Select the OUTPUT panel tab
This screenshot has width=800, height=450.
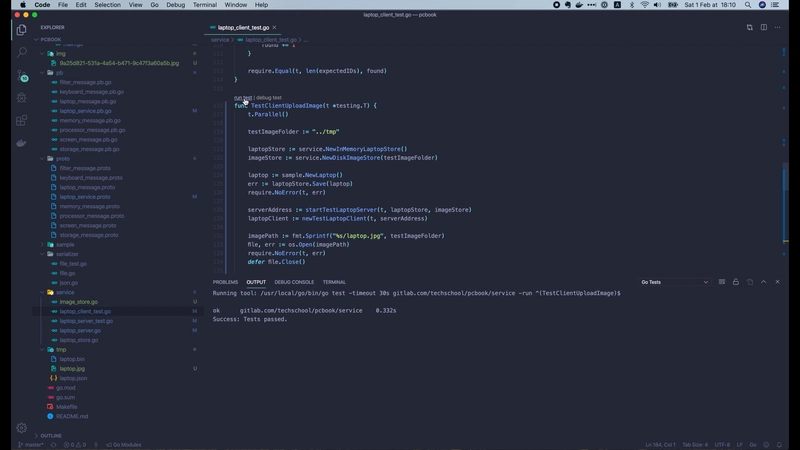(x=256, y=282)
